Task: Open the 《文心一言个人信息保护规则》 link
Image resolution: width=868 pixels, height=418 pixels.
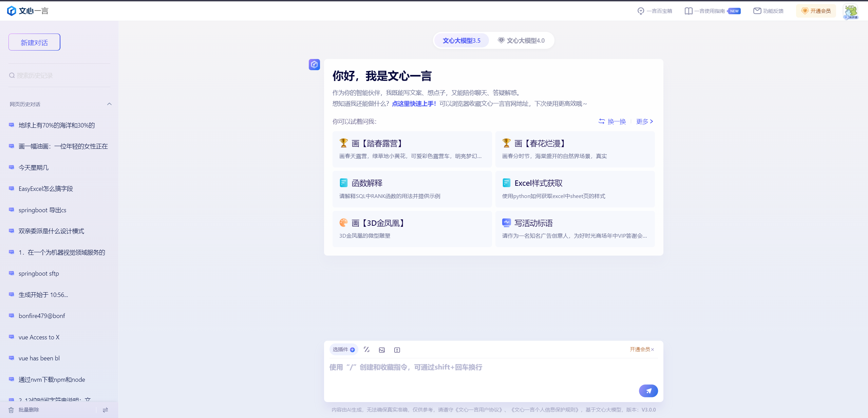Action: pyautogui.click(x=545, y=410)
